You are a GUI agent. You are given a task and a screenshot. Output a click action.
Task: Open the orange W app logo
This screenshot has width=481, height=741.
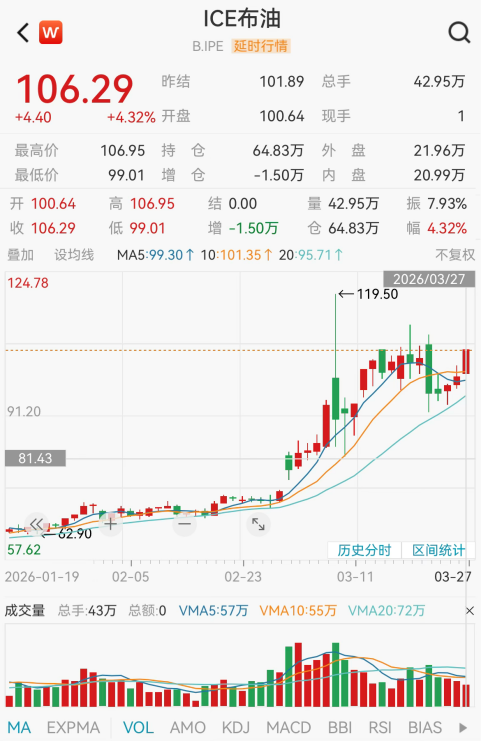[51, 33]
